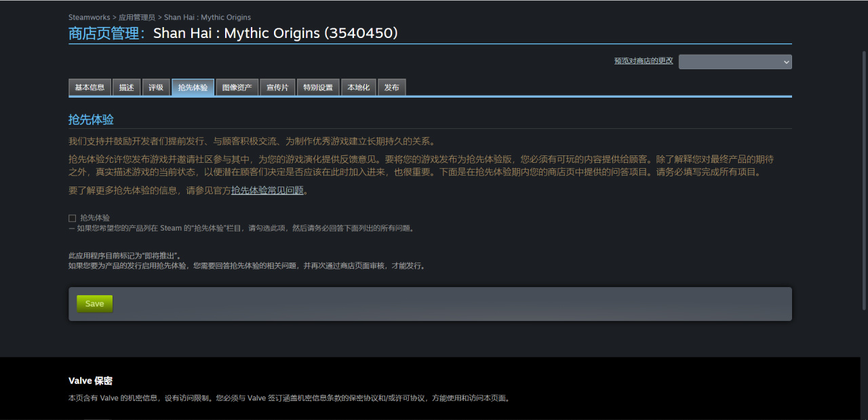This screenshot has height=420, width=868.
Task: Click the 抢先体验 section heading
Action: (91, 119)
